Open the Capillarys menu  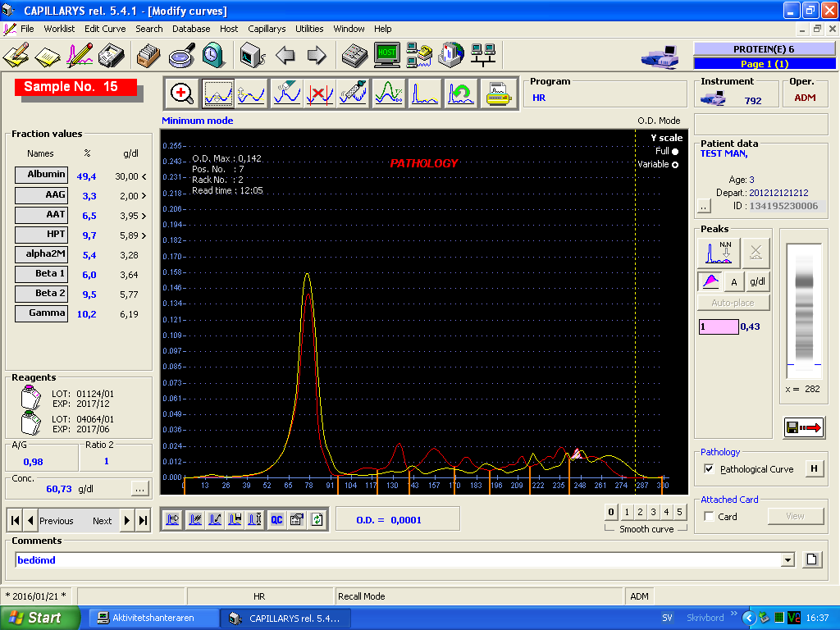coord(267,29)
